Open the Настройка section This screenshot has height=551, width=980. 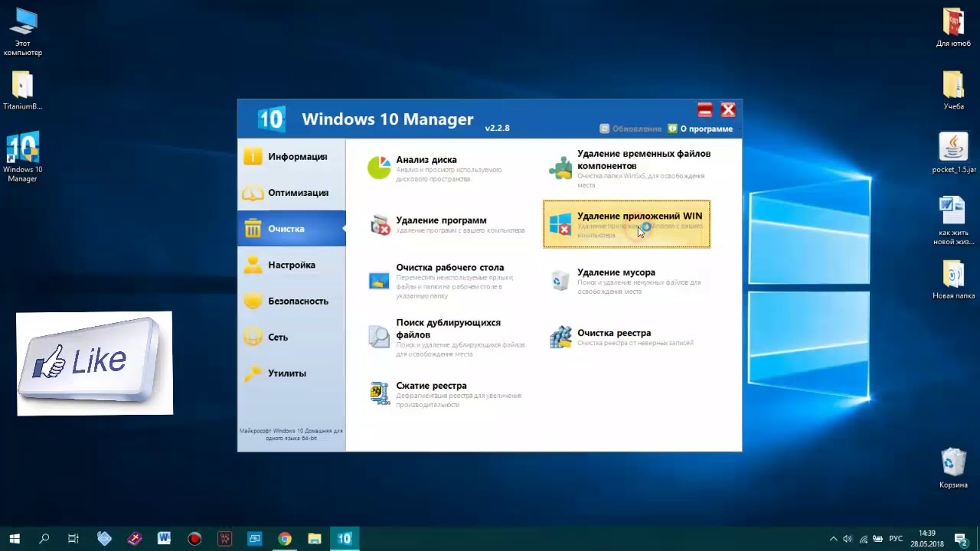click(x=291, y=265)
